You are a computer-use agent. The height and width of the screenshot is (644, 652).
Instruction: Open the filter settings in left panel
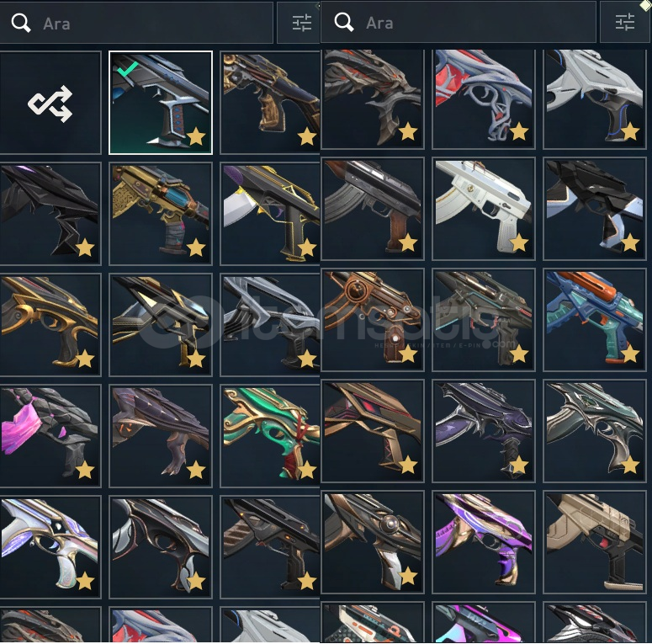click(x=301, y=23)
